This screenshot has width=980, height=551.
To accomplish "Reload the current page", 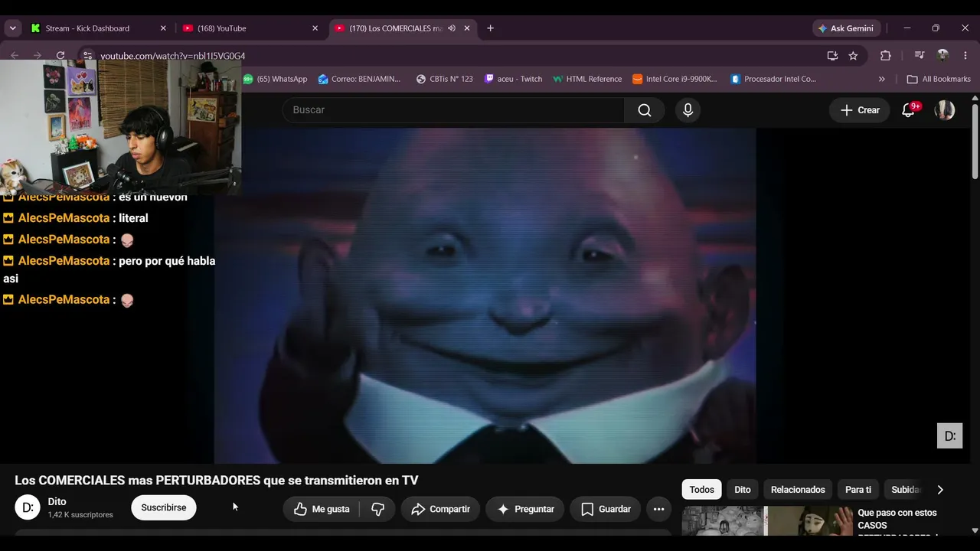I will (x=60, y=55).
